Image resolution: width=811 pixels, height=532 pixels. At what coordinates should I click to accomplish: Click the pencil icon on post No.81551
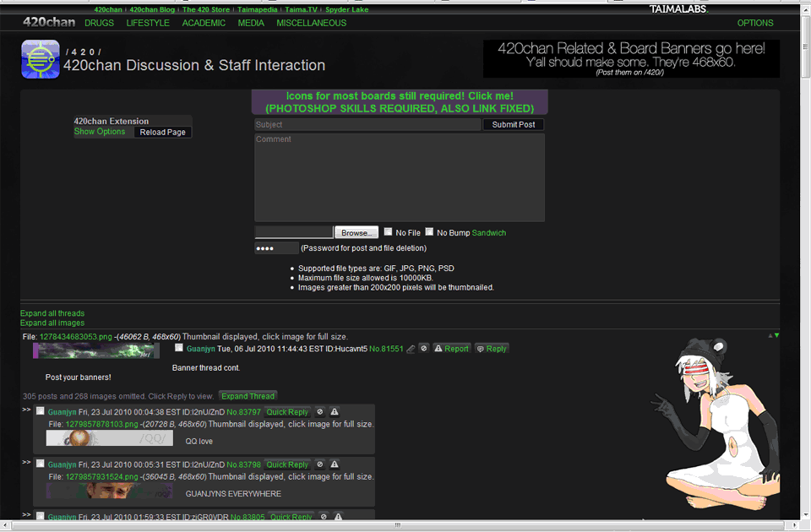coord(411,349)
